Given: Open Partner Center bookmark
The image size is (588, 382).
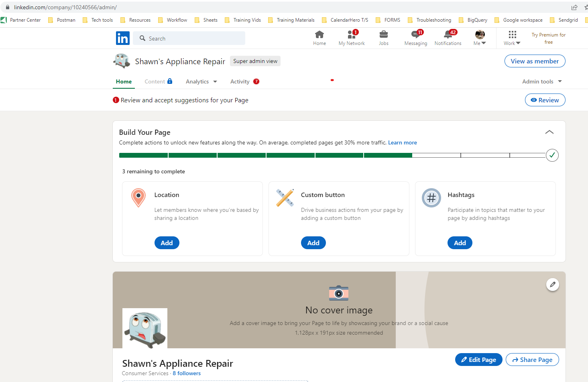Looking at the screenshot, I should (21, 20).
